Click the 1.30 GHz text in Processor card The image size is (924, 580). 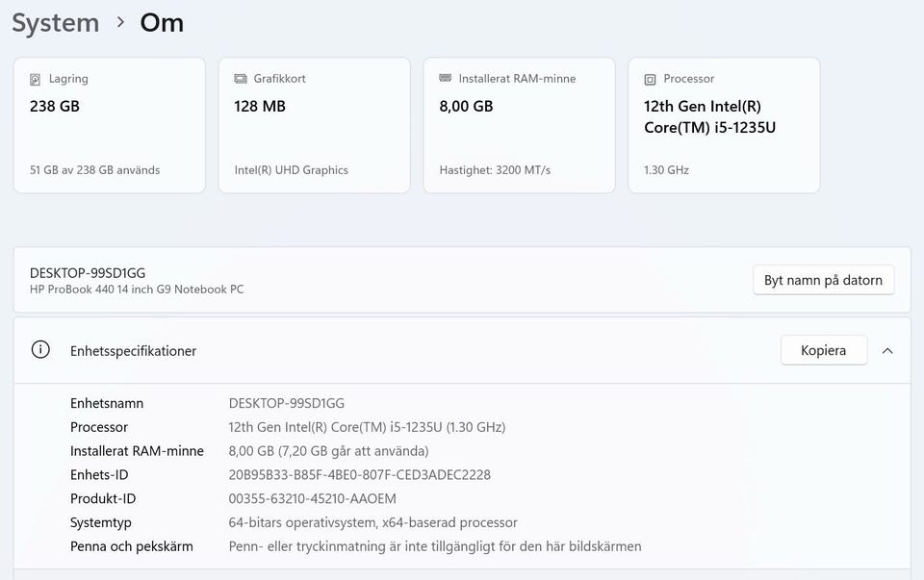coord(666,170)
